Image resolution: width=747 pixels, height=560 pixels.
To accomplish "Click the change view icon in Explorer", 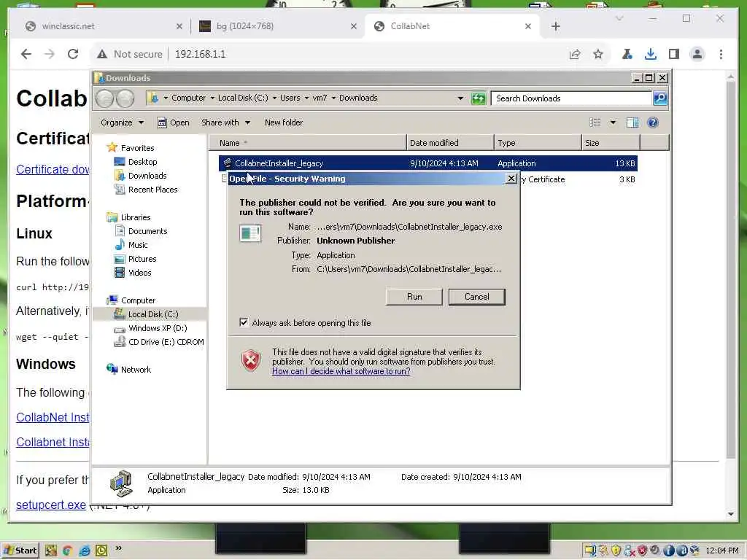I will point(595,122).
